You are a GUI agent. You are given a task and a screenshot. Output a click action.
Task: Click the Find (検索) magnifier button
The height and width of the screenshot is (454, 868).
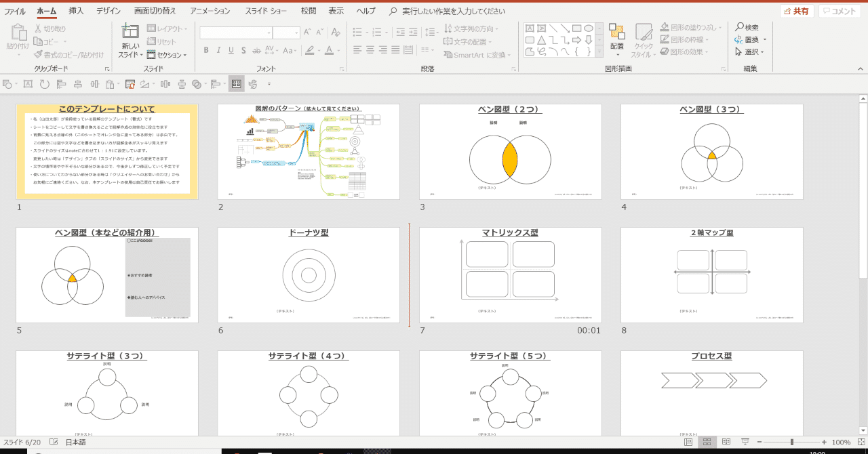tap(747, 27)
